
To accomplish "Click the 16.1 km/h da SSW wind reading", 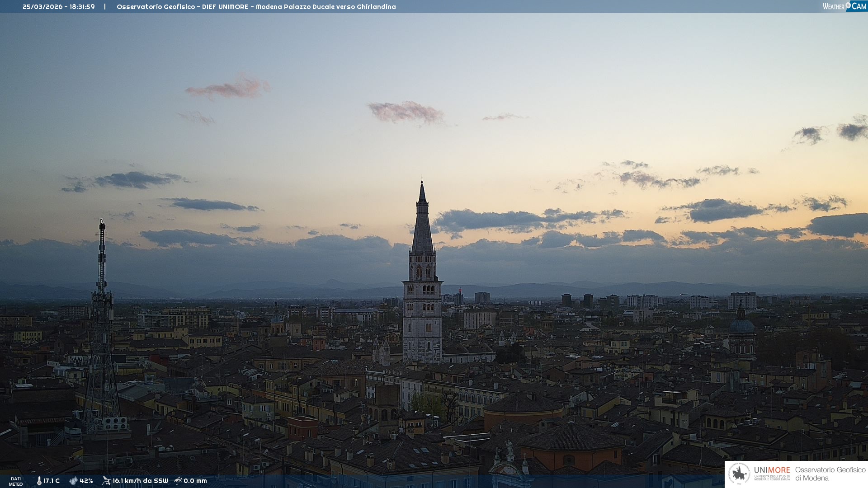I will pos(140,481).
